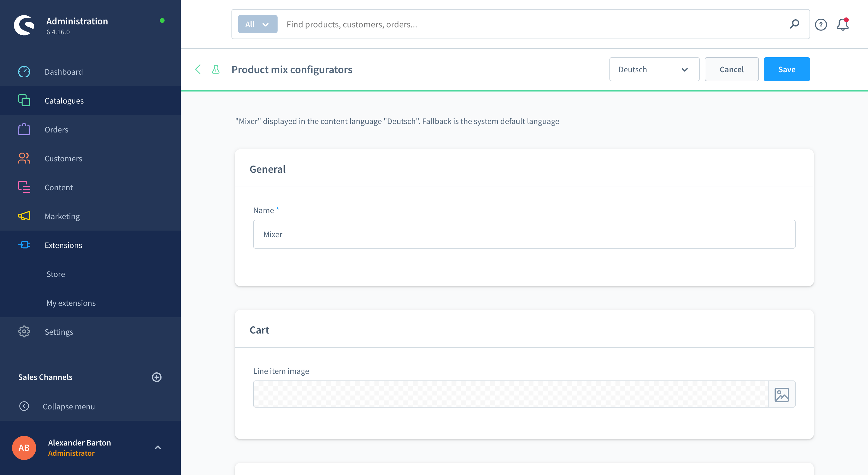The image size is (868, 475).
Task: Go to My extensions submenu
Action: pyautogui.click(x=71, y=303)
